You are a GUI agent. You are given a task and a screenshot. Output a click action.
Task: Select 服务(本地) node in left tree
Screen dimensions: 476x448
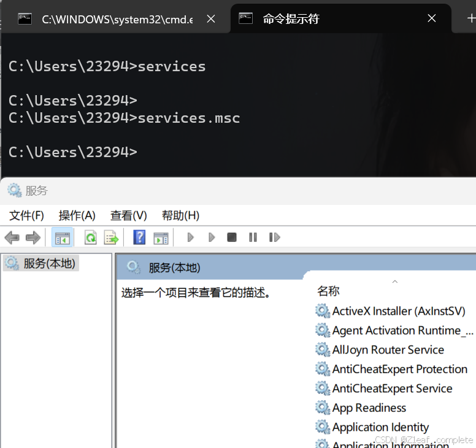[41, 263]
